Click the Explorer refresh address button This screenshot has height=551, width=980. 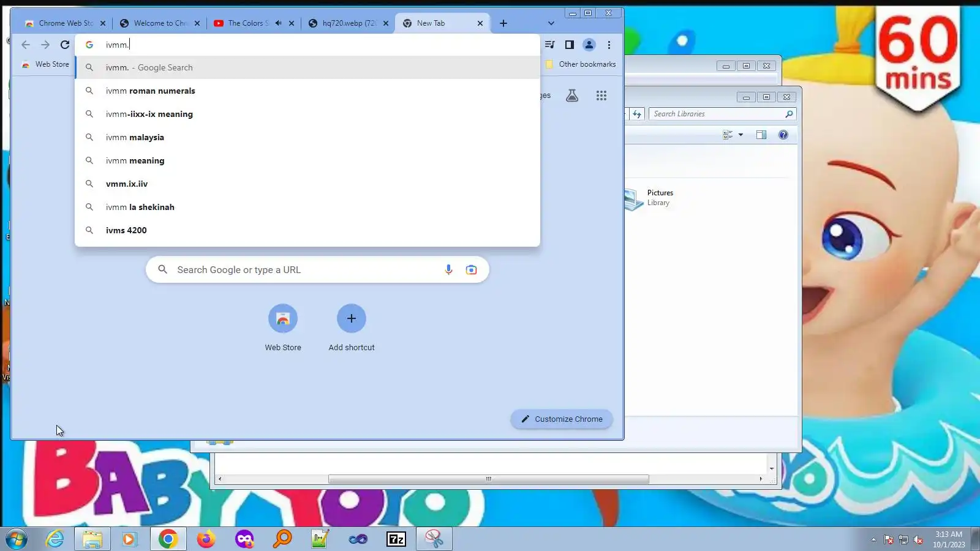(637, 114)
